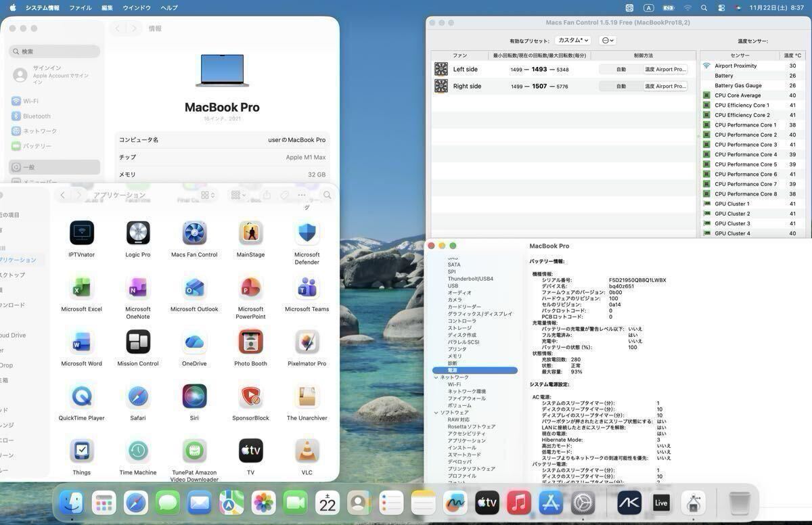
Task: Open Pixelmator Pro from the Applications list
Action: click(x=307, y=342)
